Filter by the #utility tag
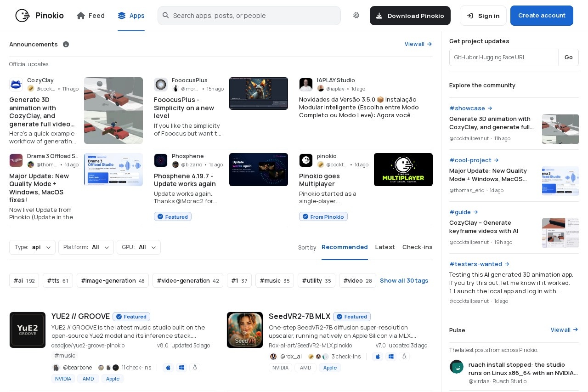 317,280
